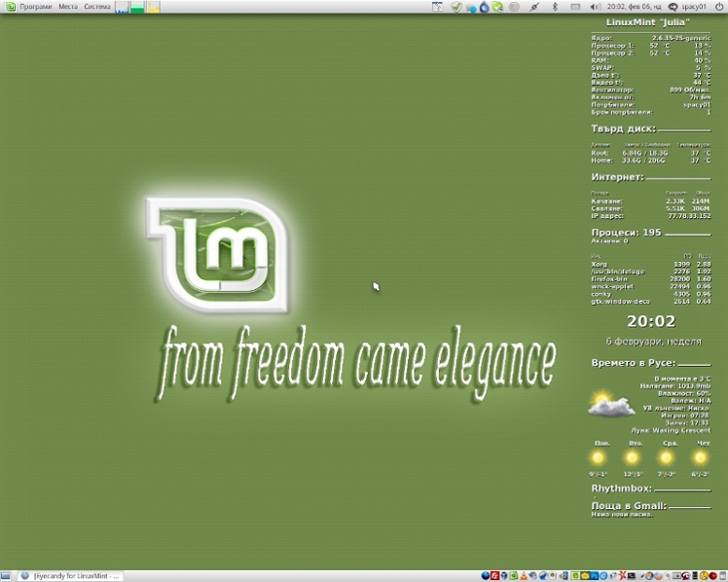The width and height of the screenshot is (728, 582).
Task: Open the Linux Mint menu icon
Action: (10, 7)
